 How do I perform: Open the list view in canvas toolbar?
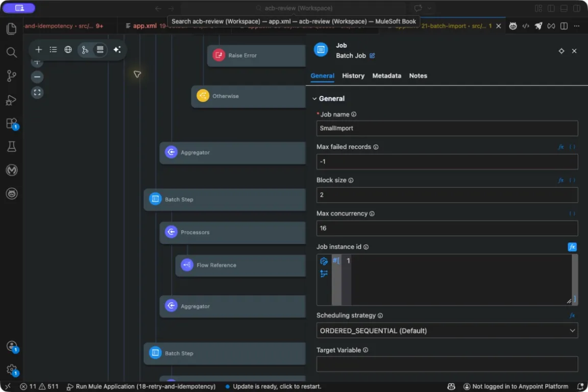(53, 50)
